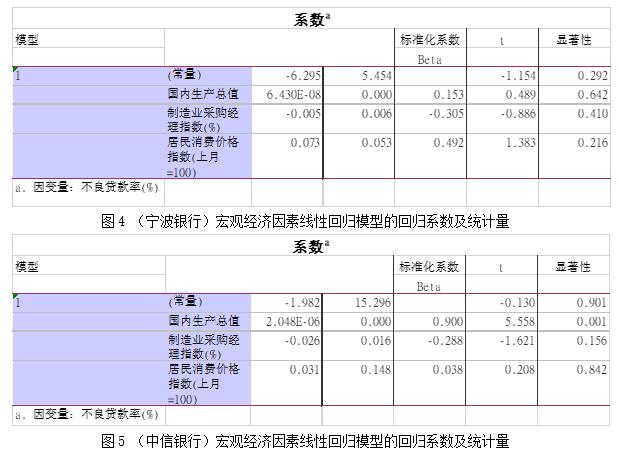Click the 显著性 header in bottom table
Image resolution: width=618 pixels, height=458 pixels.
pyautogui.click(x=573, y=267)
